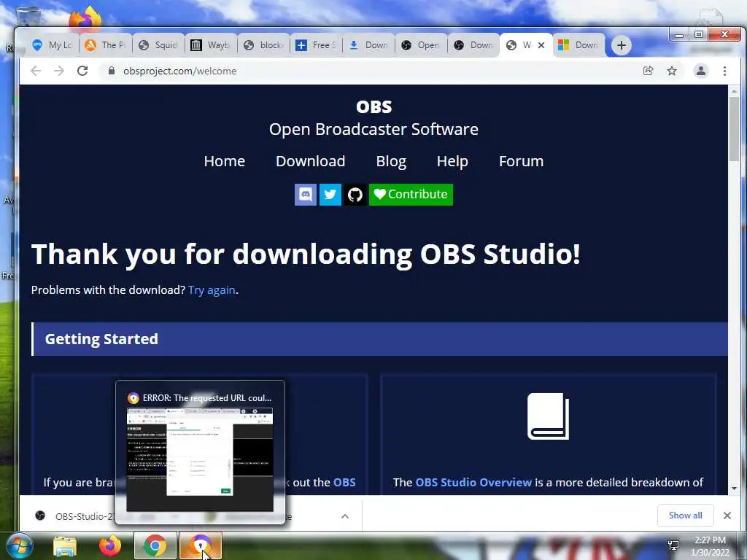The width and height of the screenshot is (747, 560).
Task: Click the page vertical scrollbar thumb
Action: (734, 128)
